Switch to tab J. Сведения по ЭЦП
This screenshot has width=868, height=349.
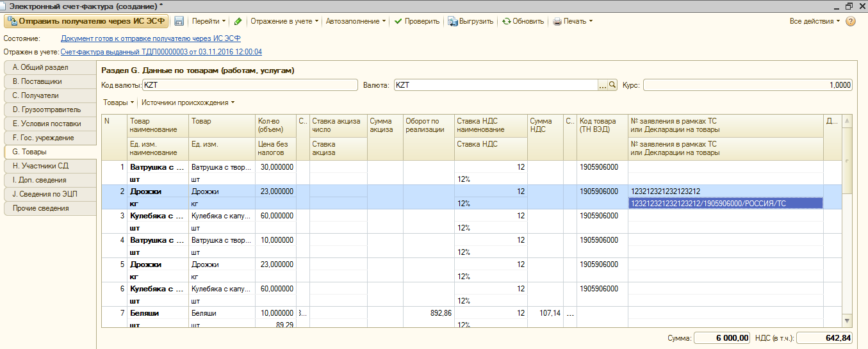click(x=49, y=194)
